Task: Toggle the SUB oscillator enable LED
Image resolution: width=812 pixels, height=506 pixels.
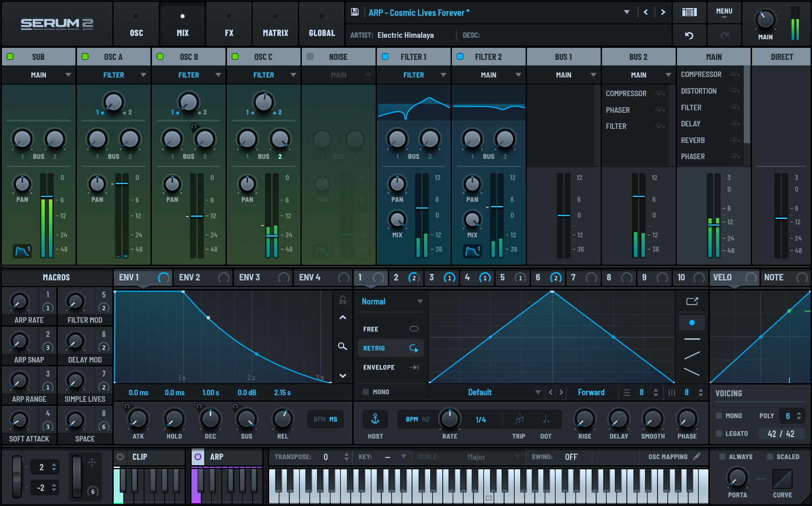Action: [10, 56]
